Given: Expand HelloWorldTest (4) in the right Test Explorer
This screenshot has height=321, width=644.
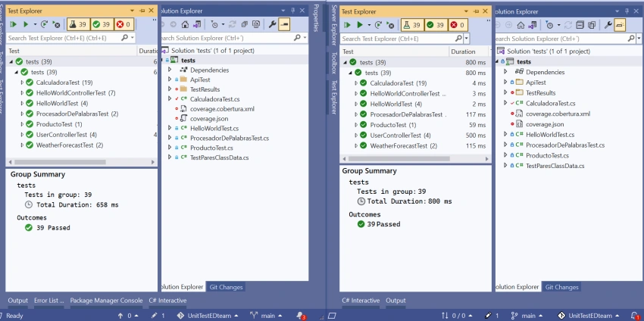Looking at the screenshot, I should (356, 104).
